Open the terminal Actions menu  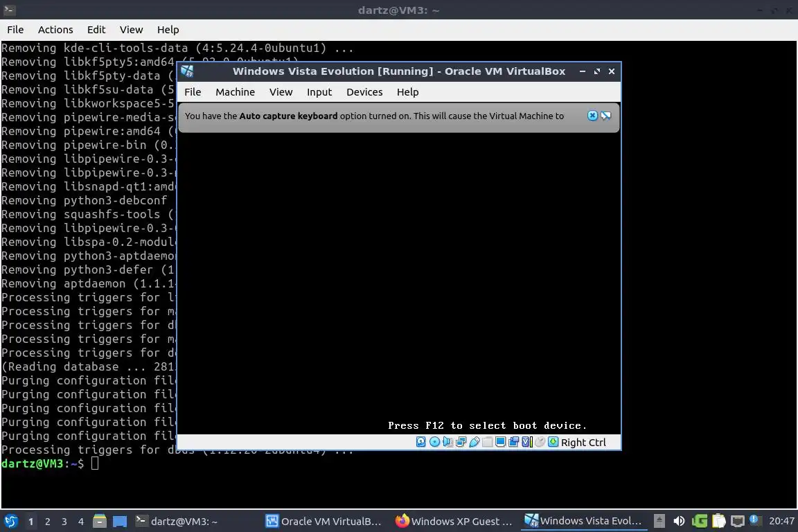pos(55,30)
